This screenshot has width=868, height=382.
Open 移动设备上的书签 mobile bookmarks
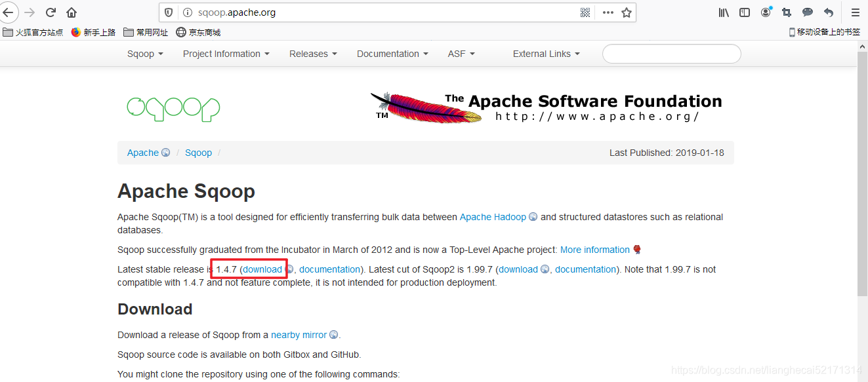[824, 31]
